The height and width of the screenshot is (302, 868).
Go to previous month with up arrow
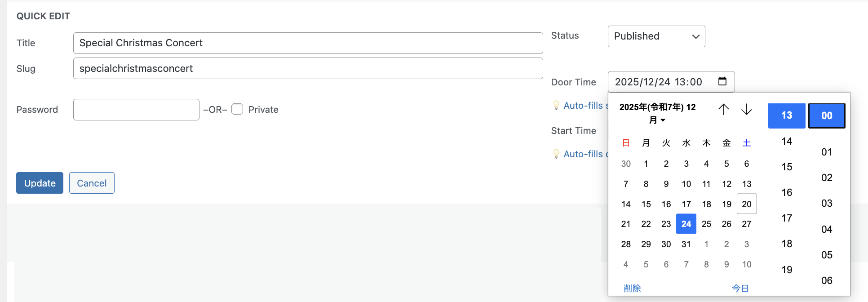723,109
